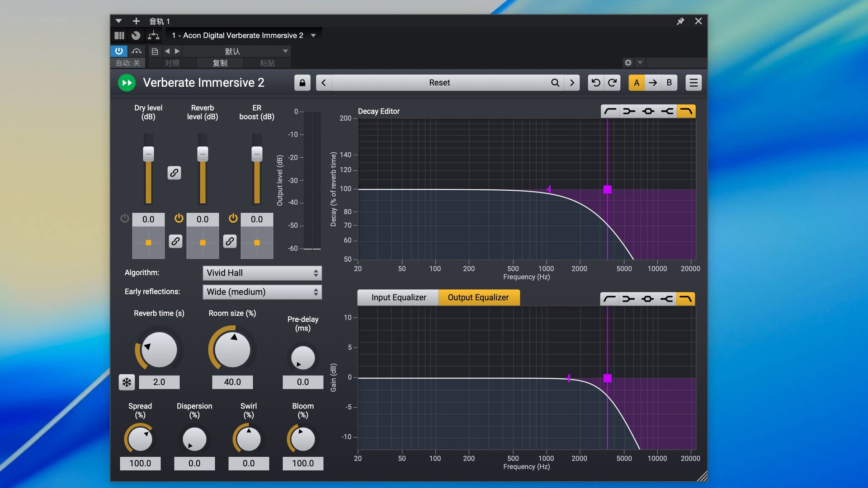This screenshot has width=868, height=488.
Task: Click the Output Equalizer purple square handle
Action: [608, 378]
